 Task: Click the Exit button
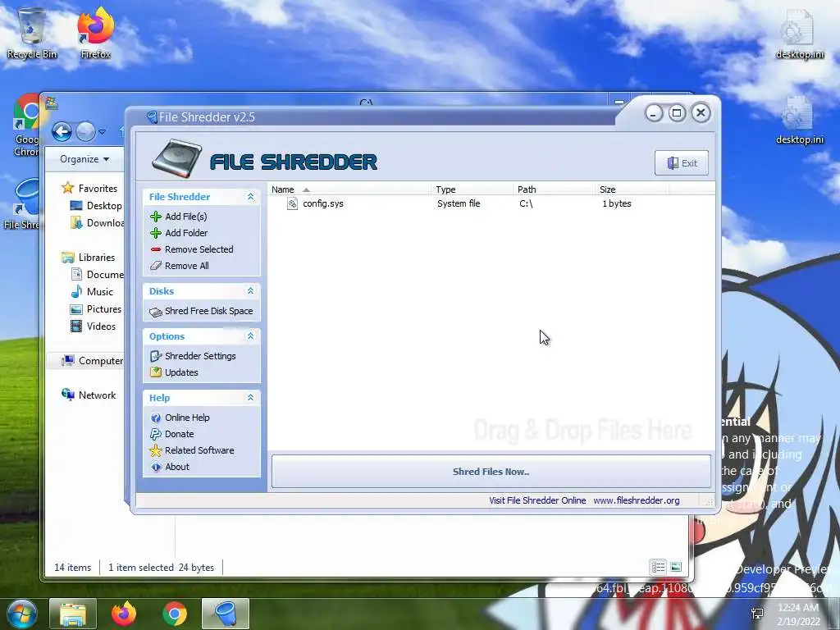[682, 163]
